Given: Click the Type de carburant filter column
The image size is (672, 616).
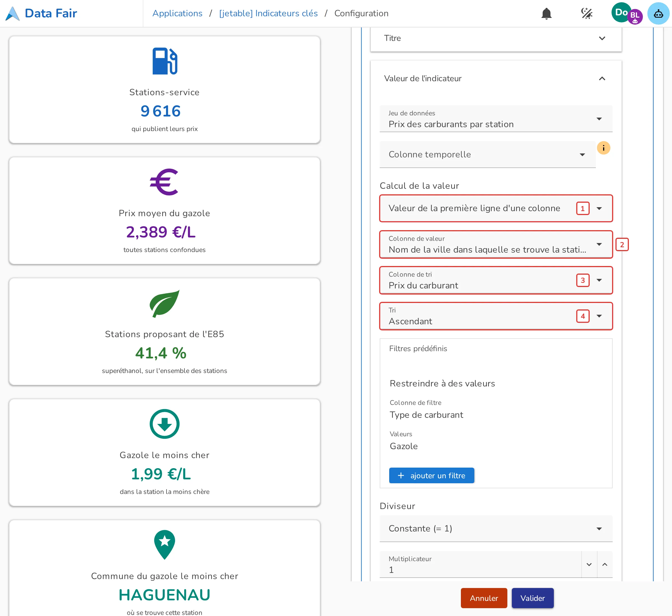Looking at the screenshot, I should tap(426, 415).
